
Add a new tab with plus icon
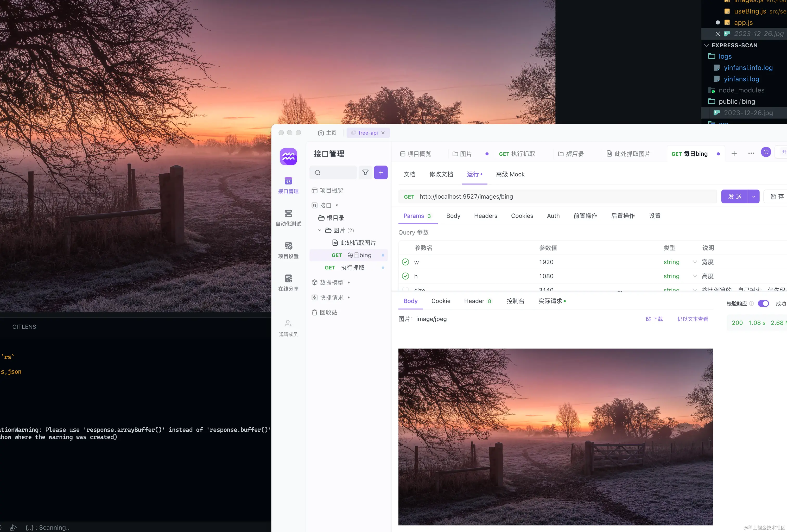tap(734, 154)
